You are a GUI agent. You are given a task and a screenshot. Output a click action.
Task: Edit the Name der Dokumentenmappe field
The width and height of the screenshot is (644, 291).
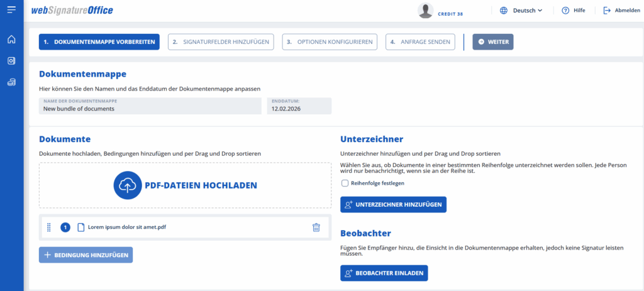tap(150, 106)
